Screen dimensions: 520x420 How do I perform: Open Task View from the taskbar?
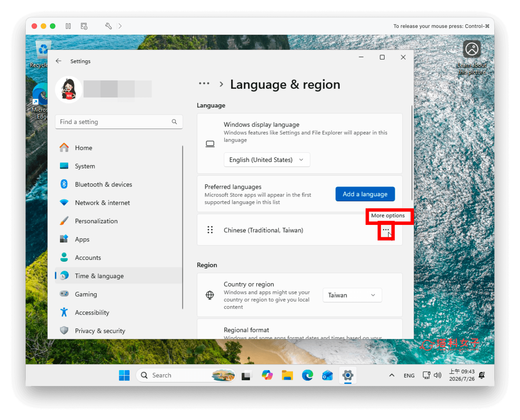coord(246,375)
